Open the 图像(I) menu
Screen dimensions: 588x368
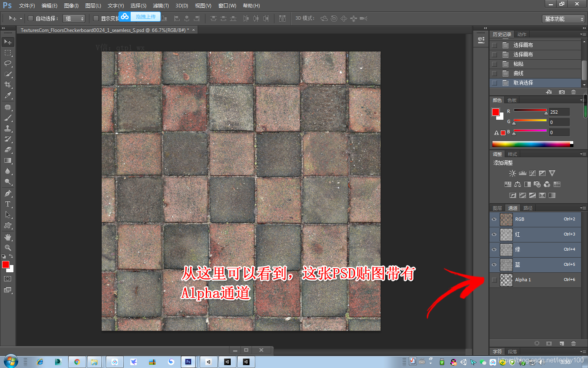click(71, 6)
